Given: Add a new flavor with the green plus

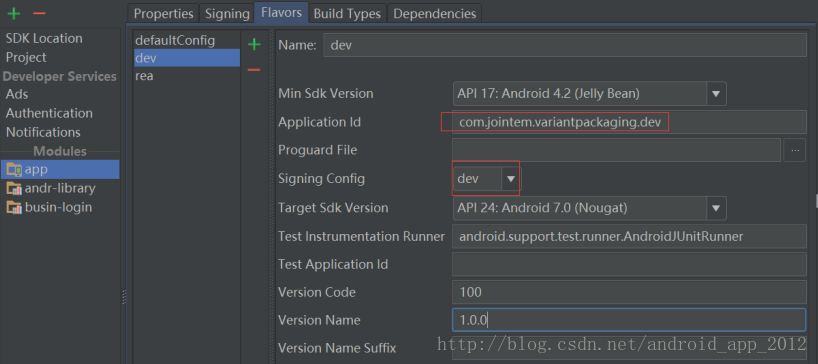Looking at the screenshot, I should pyautogui.click(x=254, y=45).
